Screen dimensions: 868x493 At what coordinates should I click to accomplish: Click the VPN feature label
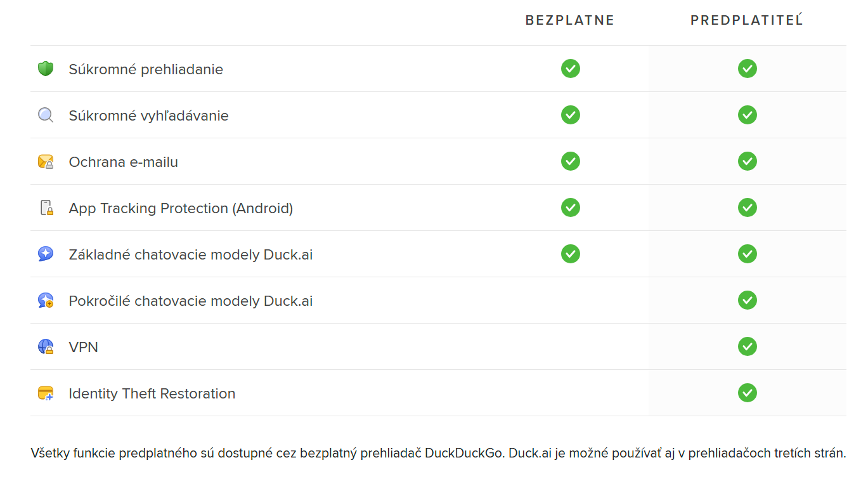(84, 347)
